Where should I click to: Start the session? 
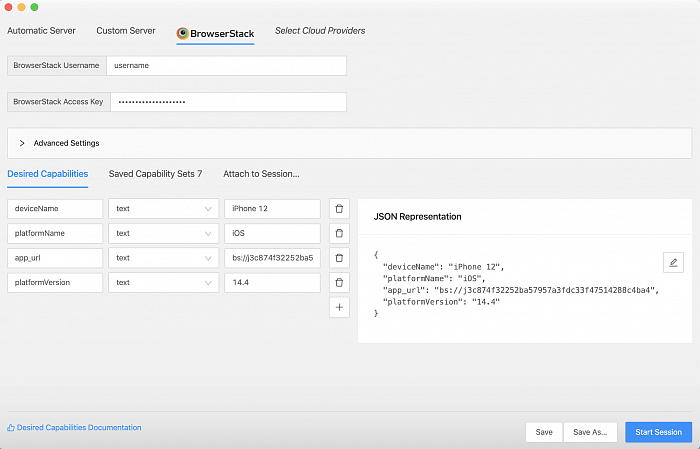click(x=658, y=432)
